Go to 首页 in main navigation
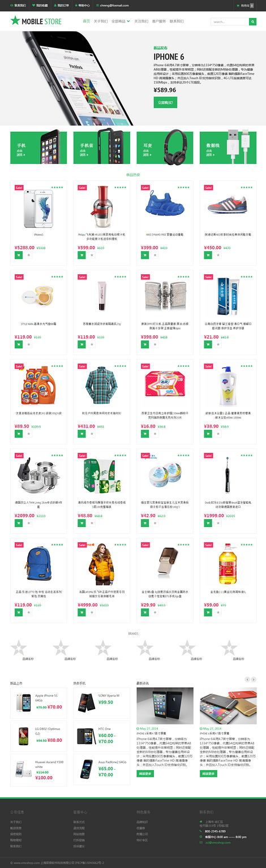Image resolution: width=266 pixels, height=868 pixels. pyautogui.click(x=87, y=21)
